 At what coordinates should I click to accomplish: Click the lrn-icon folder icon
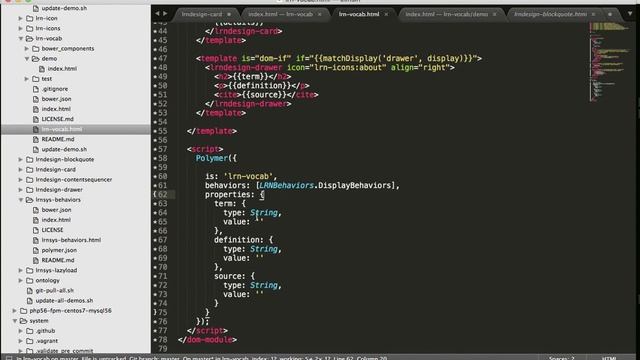coord(29,18)
